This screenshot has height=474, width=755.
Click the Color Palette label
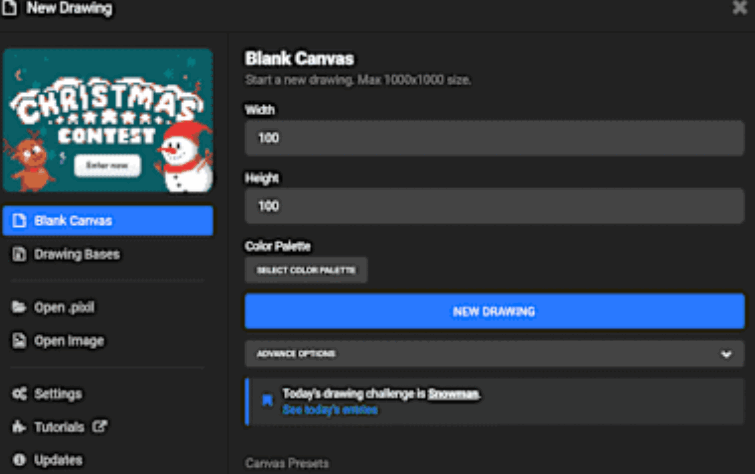[278, 246]
